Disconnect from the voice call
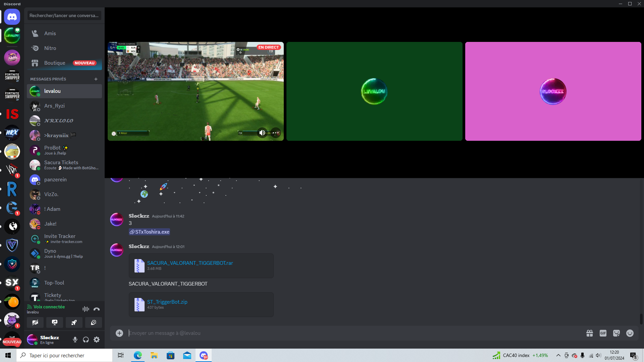Screen dimensions: 644x362 pyautogui.click(x=97, y=309)
